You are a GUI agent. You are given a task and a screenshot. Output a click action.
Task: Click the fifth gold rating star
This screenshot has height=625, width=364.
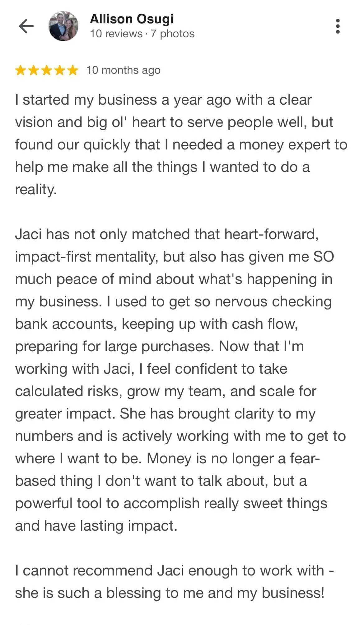click(72, 70)
